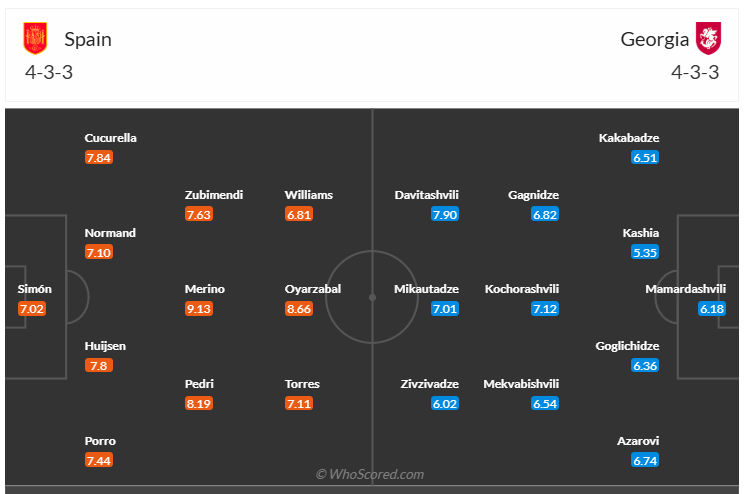Select Oyarzabal's 8.66 rating badge
This screenshot has width=746, height=494.
299,309
